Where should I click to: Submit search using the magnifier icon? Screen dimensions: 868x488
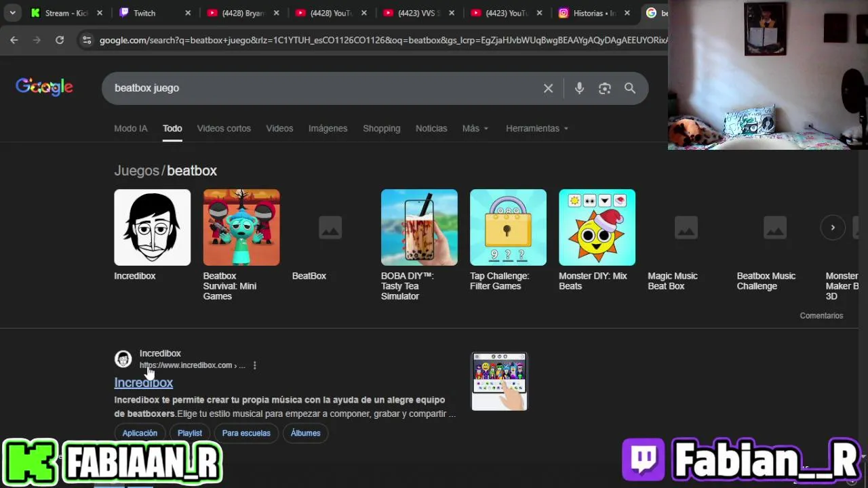[630, 88]
